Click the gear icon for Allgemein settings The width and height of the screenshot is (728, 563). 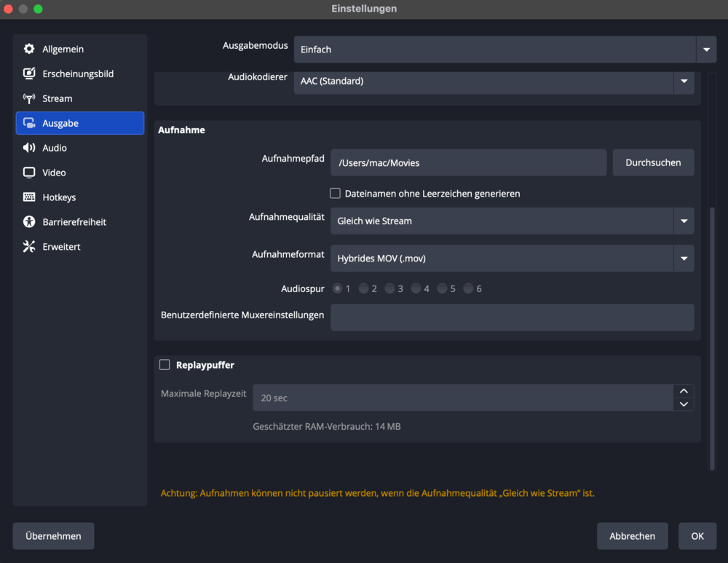coord(29,50)
